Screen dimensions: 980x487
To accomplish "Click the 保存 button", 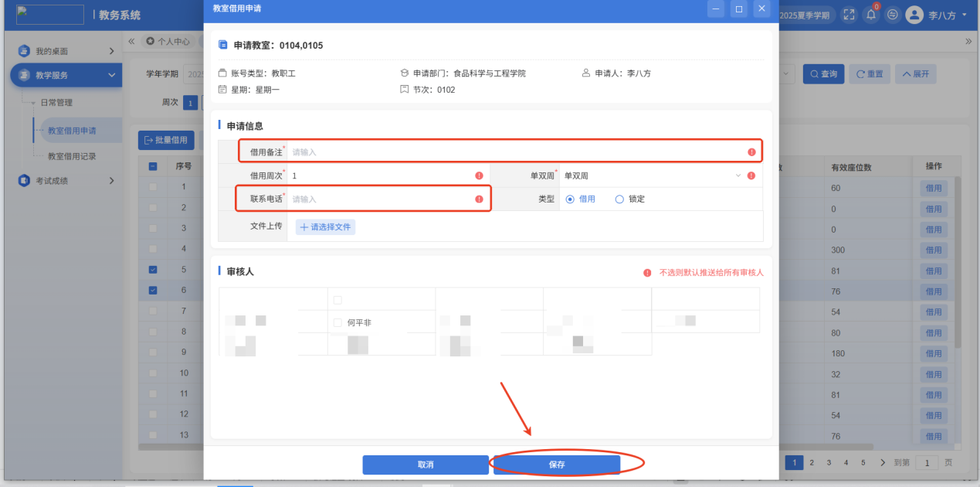I will click(557, 465).
